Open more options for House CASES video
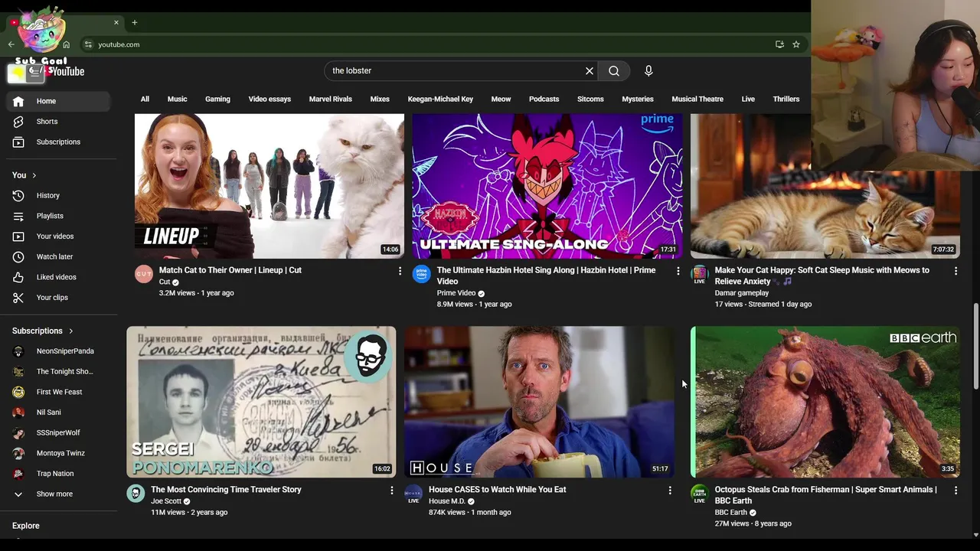 point(669,490)
